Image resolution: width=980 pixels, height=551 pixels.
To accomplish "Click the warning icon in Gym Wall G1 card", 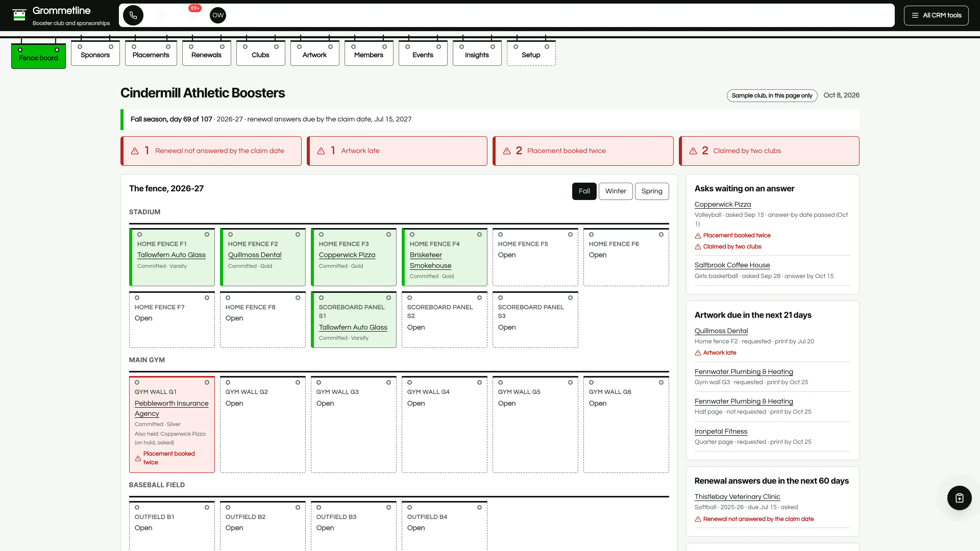I will tap(138, 458).
